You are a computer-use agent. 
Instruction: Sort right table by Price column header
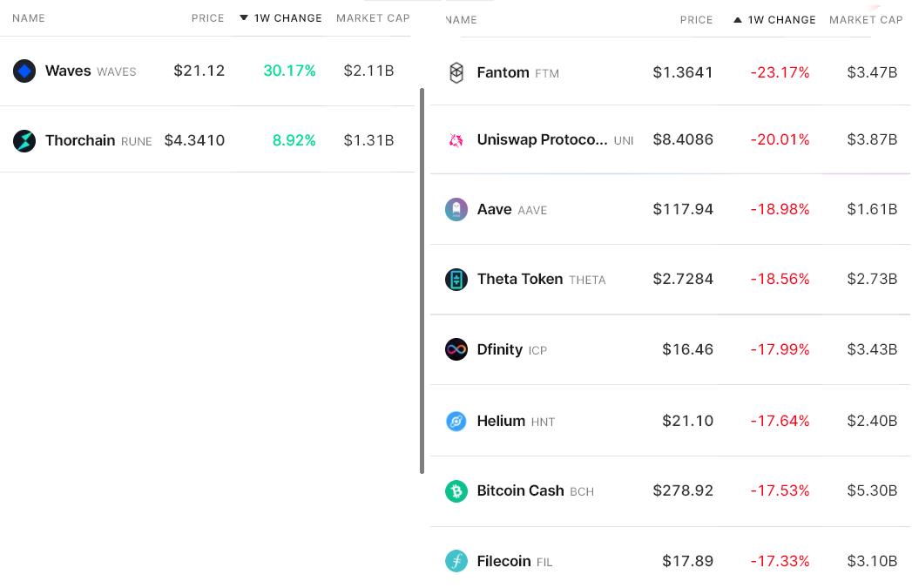pyautogui.click(x=696, y=20)
